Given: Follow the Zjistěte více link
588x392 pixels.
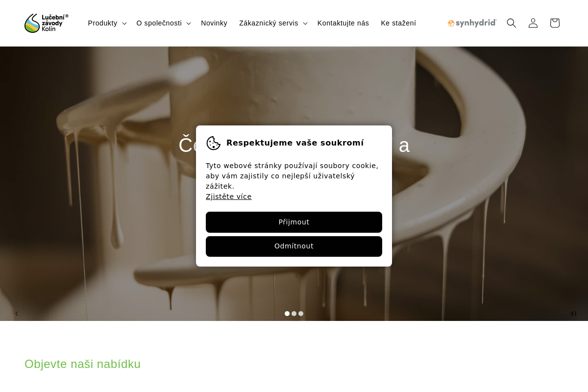Looking at the screenshot, I should 229,196.
